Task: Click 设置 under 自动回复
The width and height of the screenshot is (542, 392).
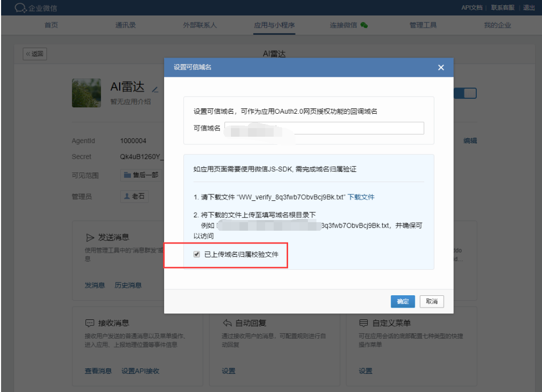Action: [x=228, y=371]
